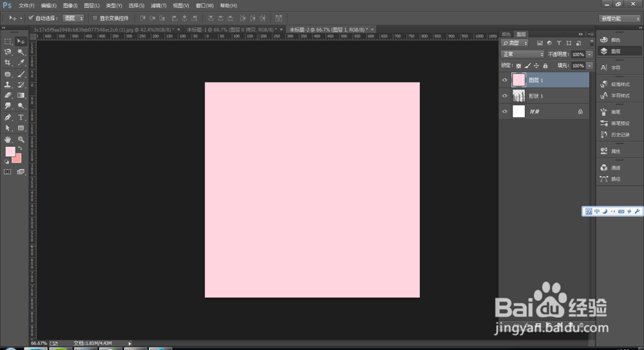
Task: Open 文件(F) menu
Action: (x=26, y=6)
